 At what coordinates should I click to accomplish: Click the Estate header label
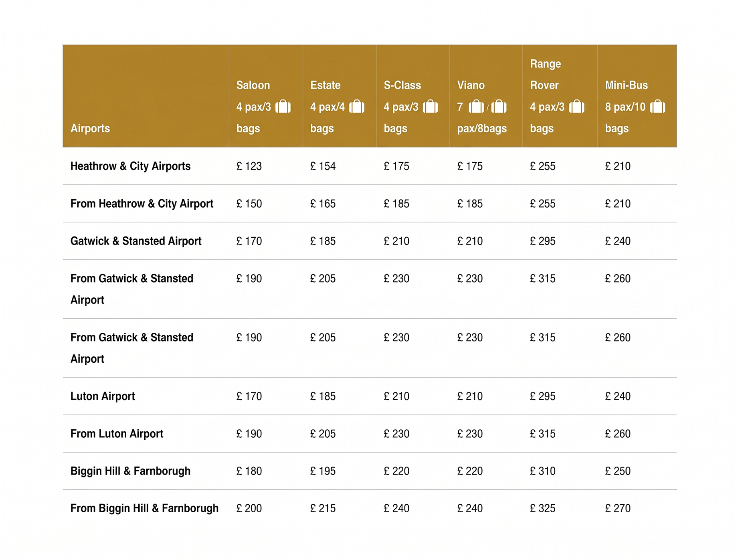[326, 85]
